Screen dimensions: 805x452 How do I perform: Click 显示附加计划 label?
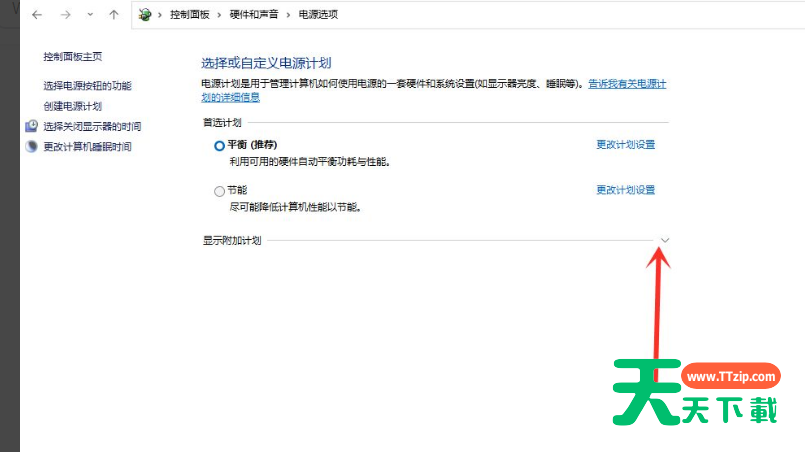[232, 240]
